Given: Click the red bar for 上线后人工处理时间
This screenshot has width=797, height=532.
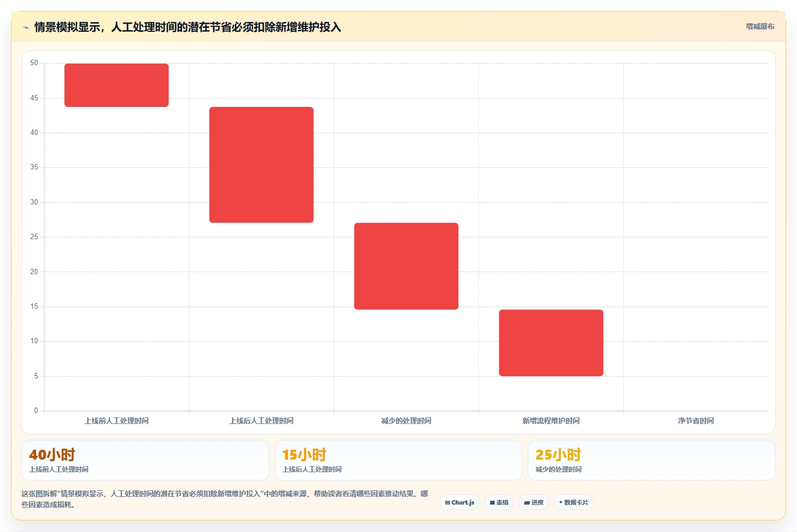Looking at the screenshot, I should point(261,165).
